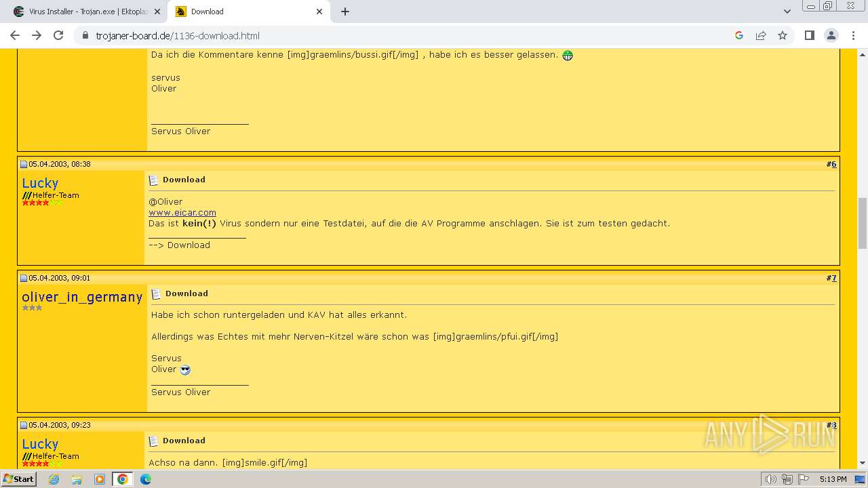Reload the current page
868x488 pixels.
click(58, 35)
